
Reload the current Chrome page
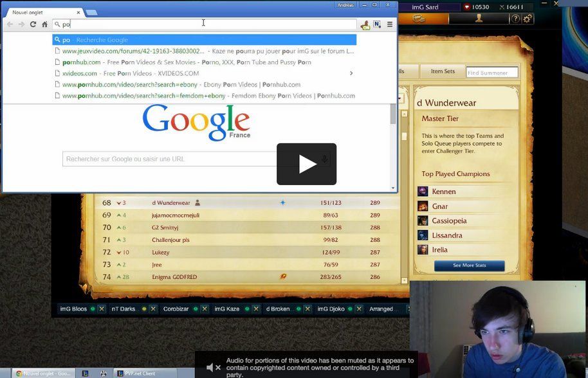click(33, 24)
